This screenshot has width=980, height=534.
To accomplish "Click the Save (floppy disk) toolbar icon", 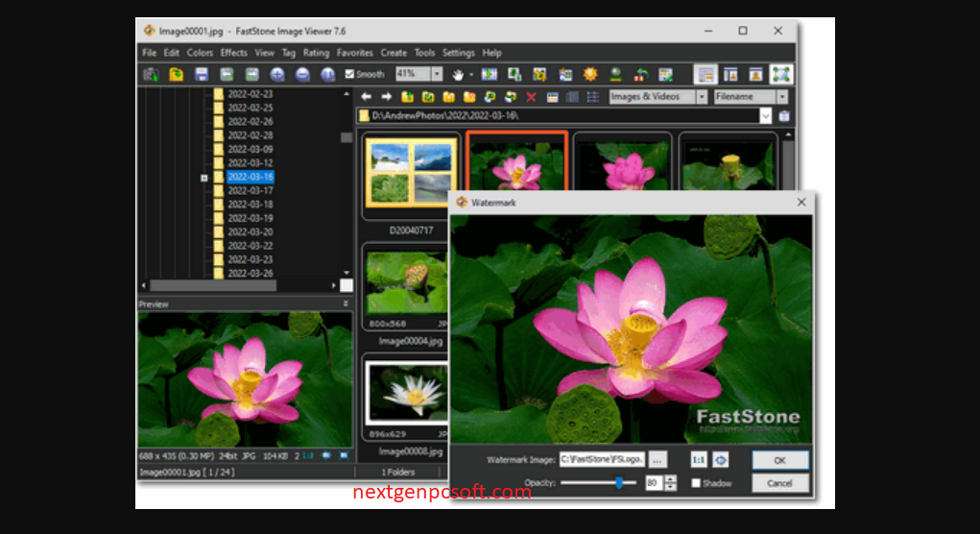I will click(x=202, y=74).
